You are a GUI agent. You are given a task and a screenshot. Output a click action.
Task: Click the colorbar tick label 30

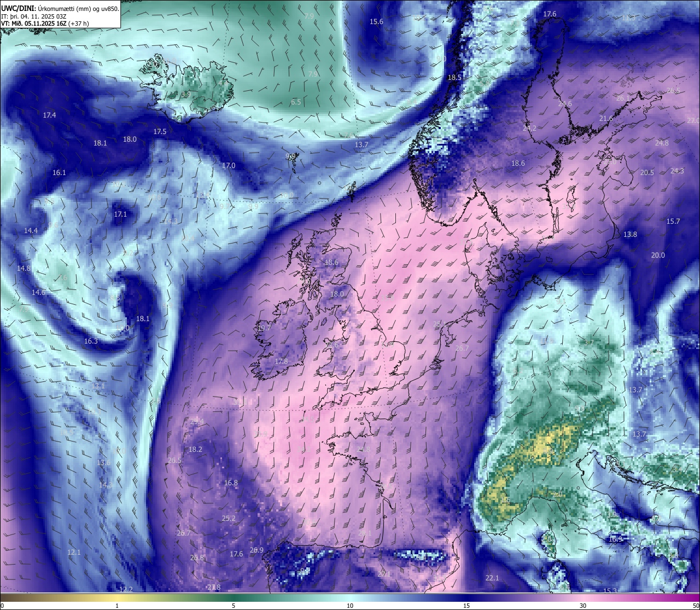point(583,605)
